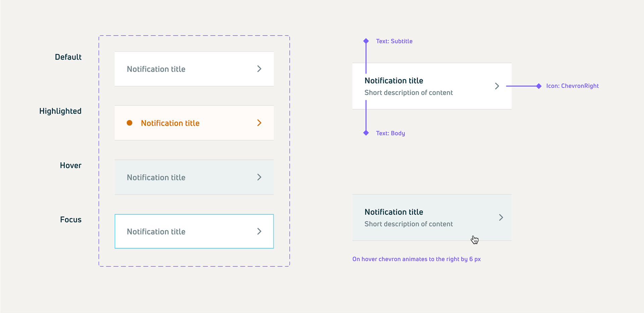Click the chevron in the Focus state notification
The image size is (644, 313).
coord(259,231)
